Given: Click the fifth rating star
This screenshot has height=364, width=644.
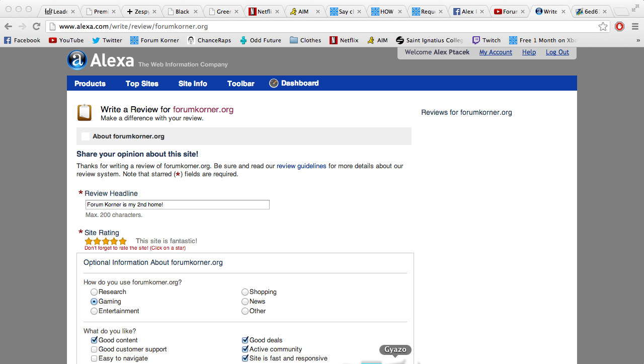Looking at the screenshot, I should click(123, 241).
